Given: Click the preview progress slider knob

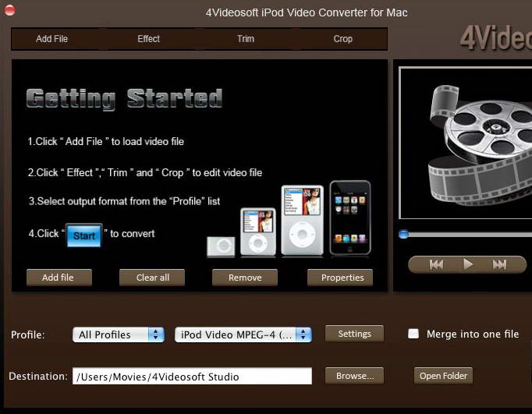Looking at the screenshot, I should [403, 234].
